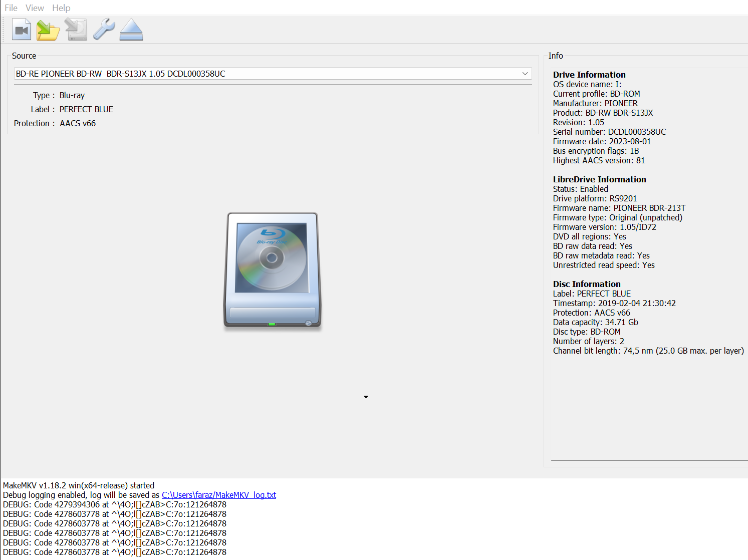Select the first DEBUG log line

(x=115, y=504)
